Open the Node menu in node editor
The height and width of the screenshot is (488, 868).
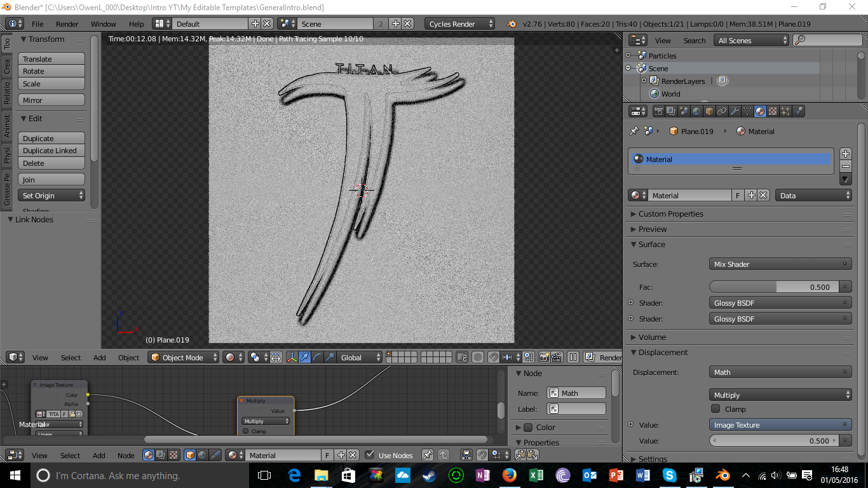click(x=126, y=455)
